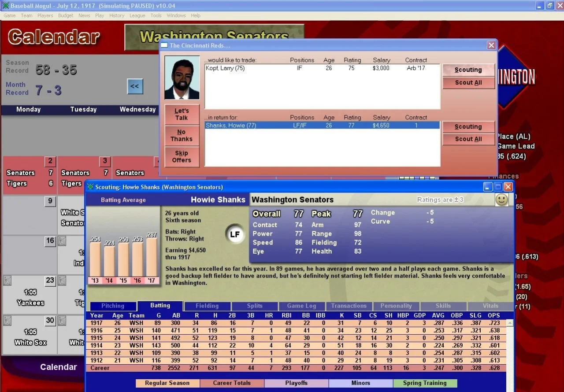Screen dimensions: 564x392
Task: Maximize the Scouting Howie Shanks window
Action: point(498,187)
